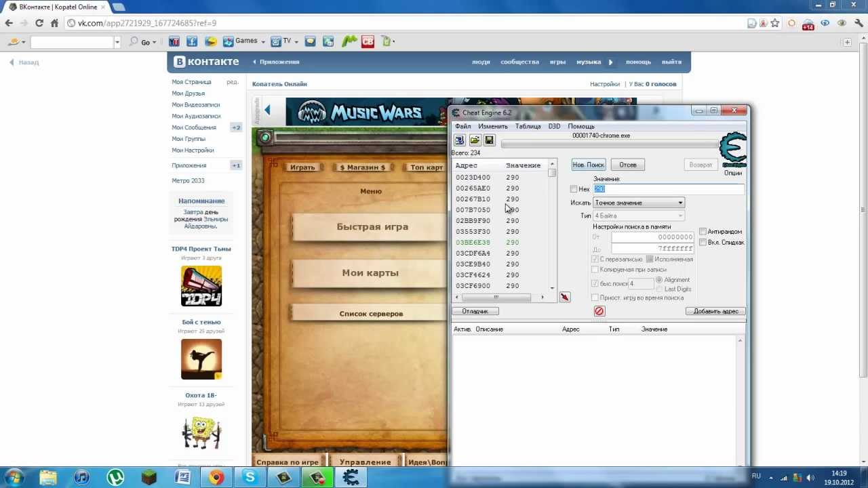Click the red arrow add-selected-addresses icon
Screen dimensions: 868x488
click(x=565, y=298)
